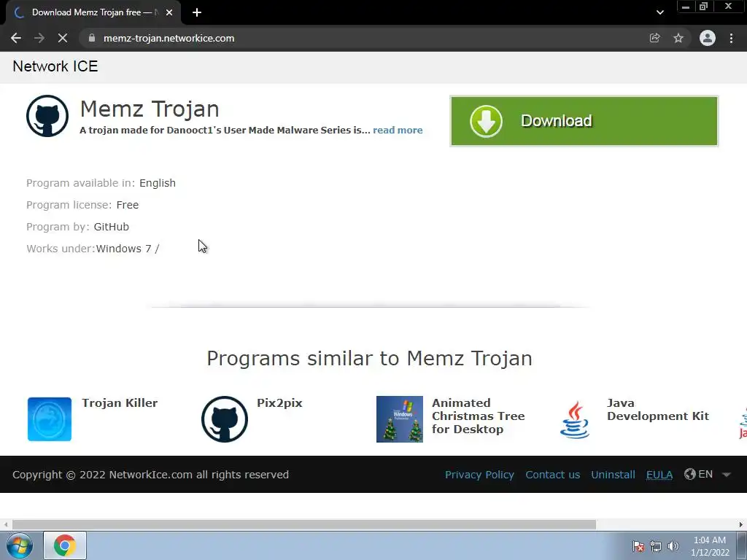Click the Memz Trojan GitHub cat logo
The image size is (747, 560).
click(47, 116)
